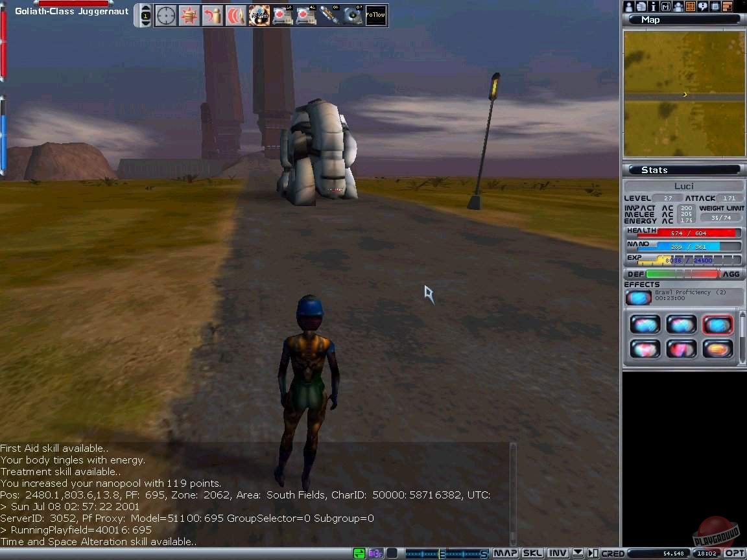The width and height of the screenshot is (747, 560).
Task: Select the red-highlighted nano program thumbnail
Action: 718,324
